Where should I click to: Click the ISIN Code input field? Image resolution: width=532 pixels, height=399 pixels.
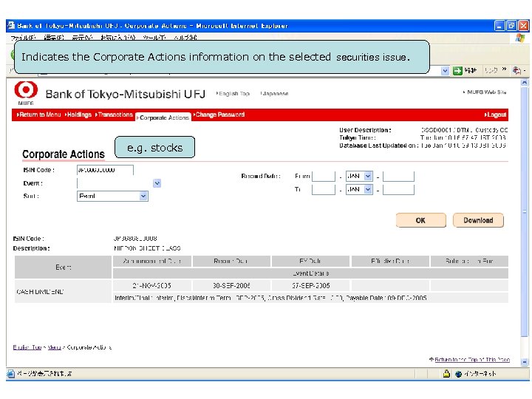pos(105,170)
